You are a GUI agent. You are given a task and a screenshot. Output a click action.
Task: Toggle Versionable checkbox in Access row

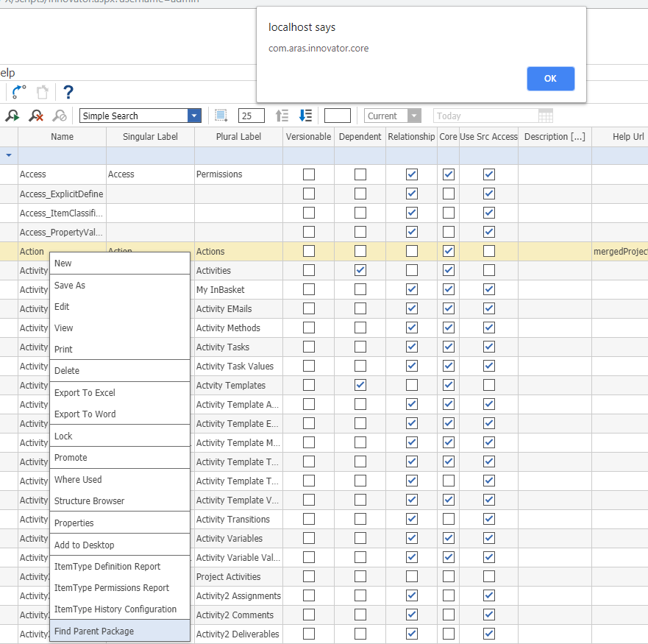click(x=309, y=174)
